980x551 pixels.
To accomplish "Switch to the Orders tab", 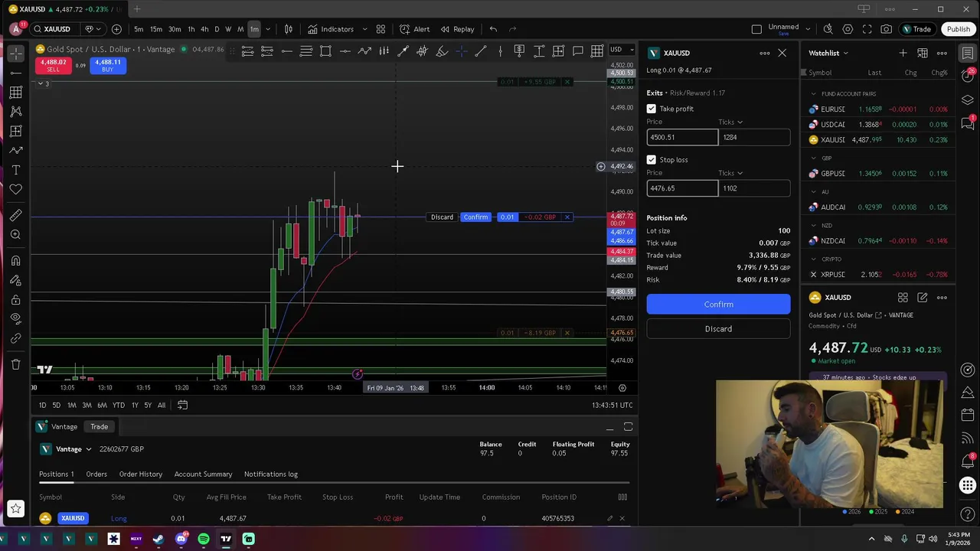I will click(x=96, y=474).
